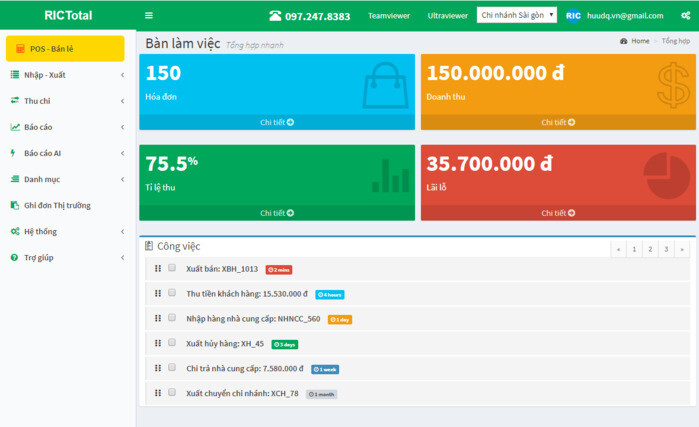Open the Chi nhánh Sài gòn branch dropdown

click(x=517, y=16)
